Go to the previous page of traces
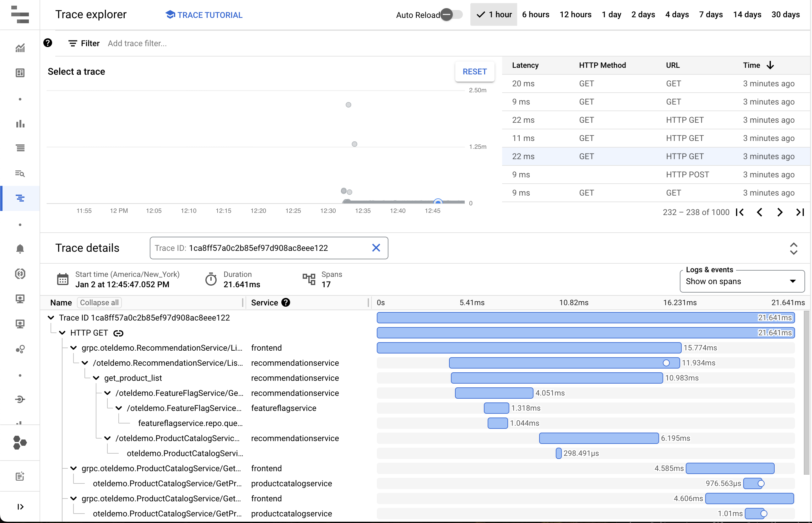Viewport: 812px width, 523px height. coord(759,212)
